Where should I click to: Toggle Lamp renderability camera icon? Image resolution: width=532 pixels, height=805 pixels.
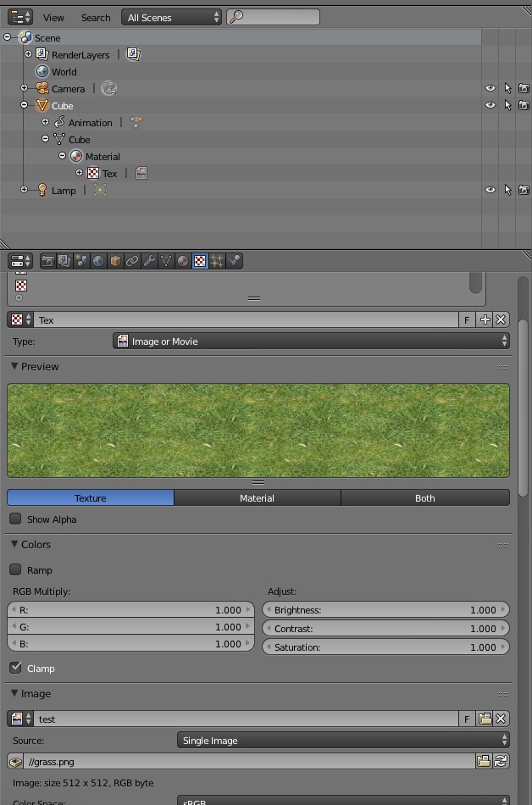point(524,190)
